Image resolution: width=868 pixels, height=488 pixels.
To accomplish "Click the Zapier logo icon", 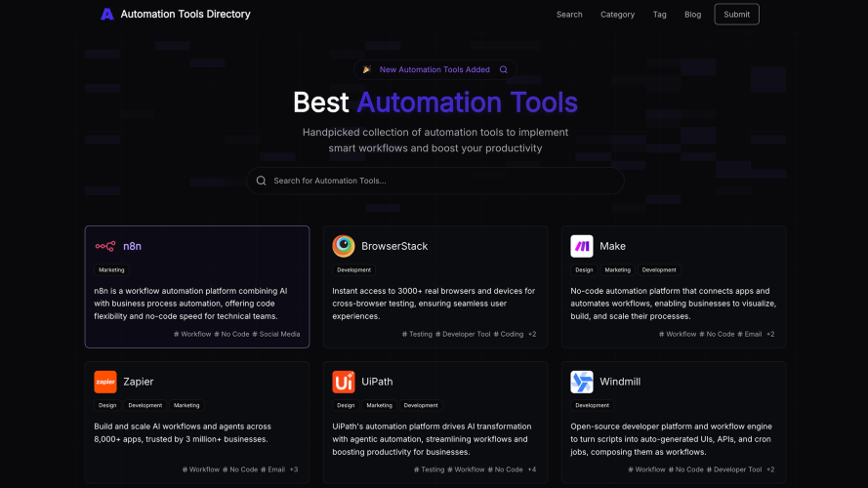I will point(105,382).
